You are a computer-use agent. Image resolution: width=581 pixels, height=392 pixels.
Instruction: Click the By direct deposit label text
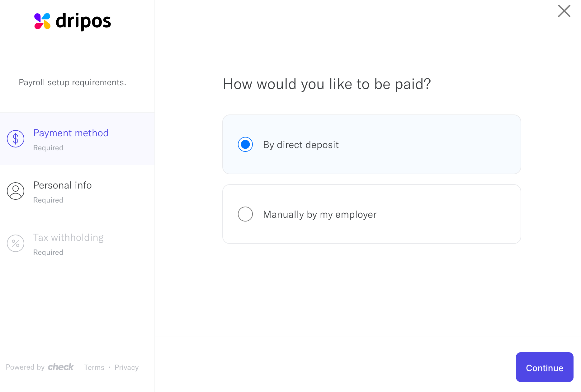(x=301, y=145)
